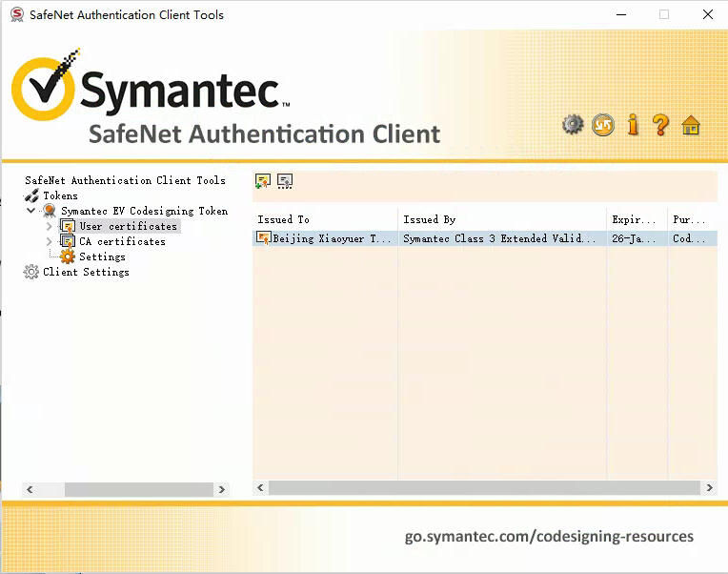The height and width of the screenshot is (574, 728).
Task: Click the certificate list horizontal scrollbar thumb
Action: coord(484,487)
